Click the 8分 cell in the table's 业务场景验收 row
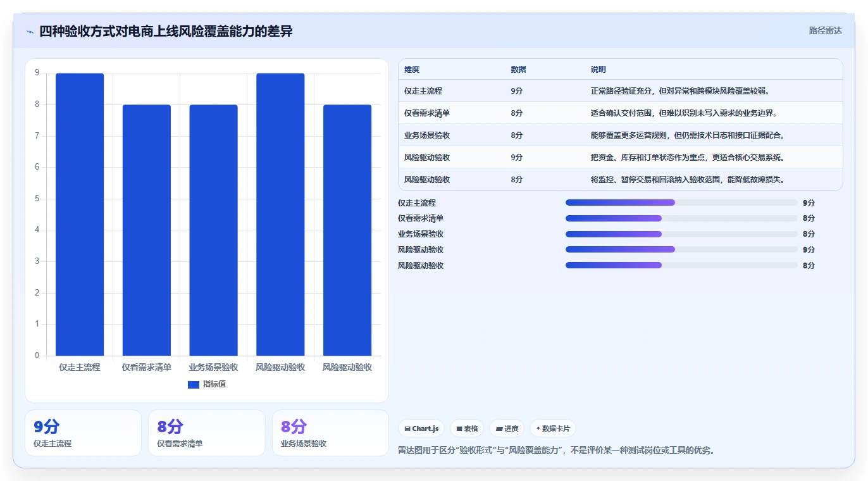 pos(517,135)
